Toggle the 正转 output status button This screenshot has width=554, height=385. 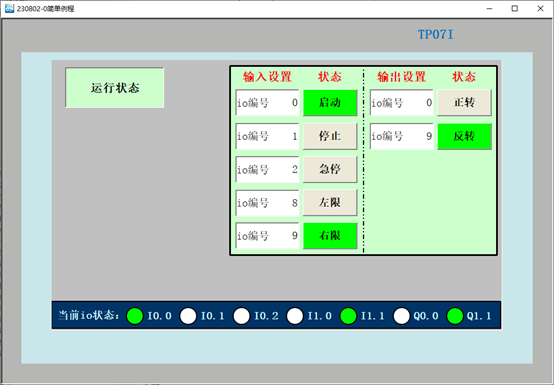464,103
